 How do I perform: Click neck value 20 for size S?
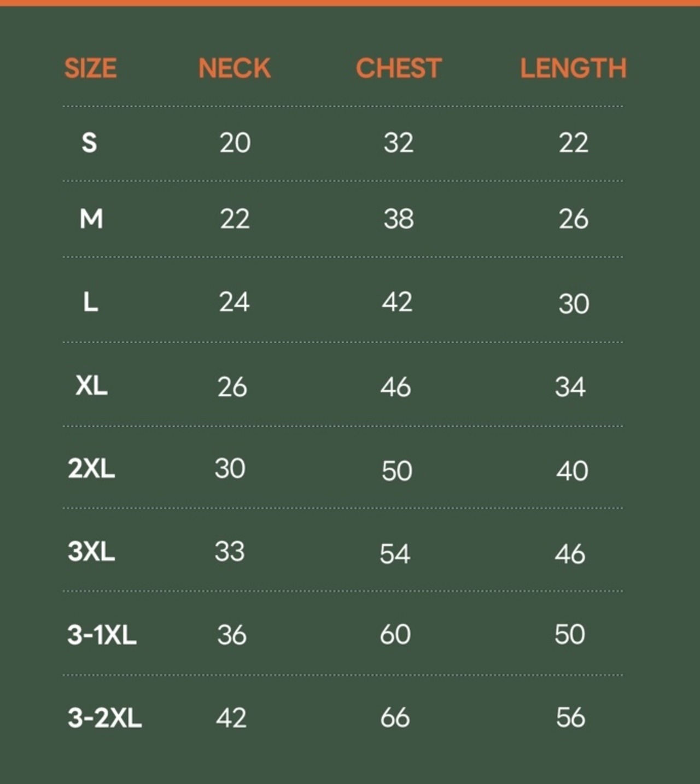point(235,143)
